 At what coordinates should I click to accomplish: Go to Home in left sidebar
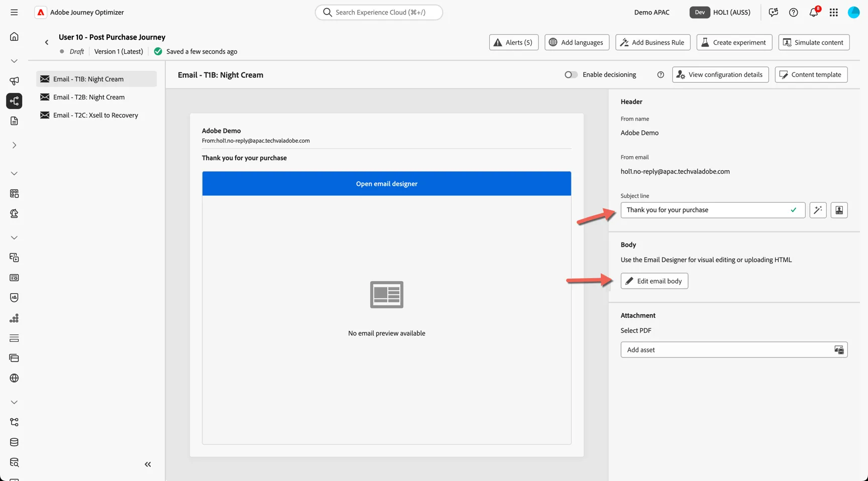[14, 37]
